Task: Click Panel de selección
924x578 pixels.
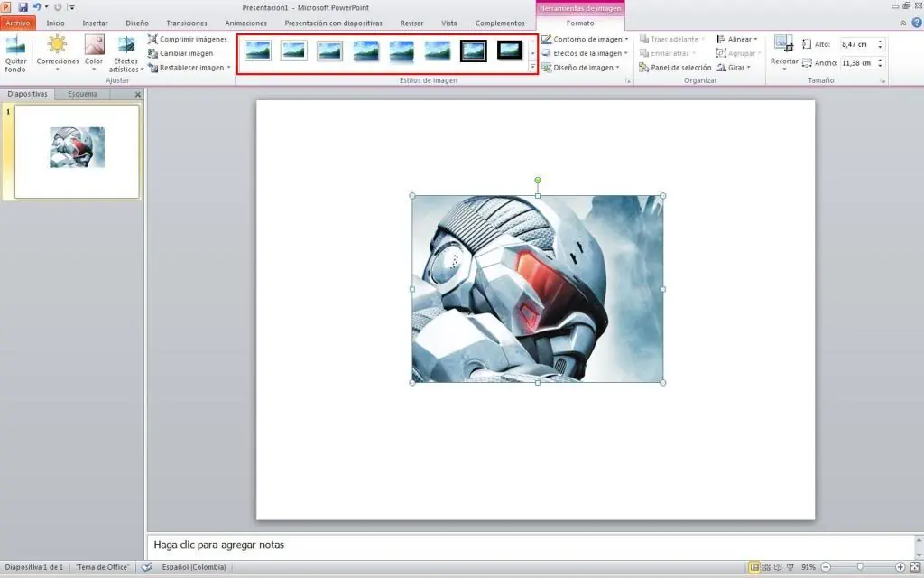Action: (675, 67)
